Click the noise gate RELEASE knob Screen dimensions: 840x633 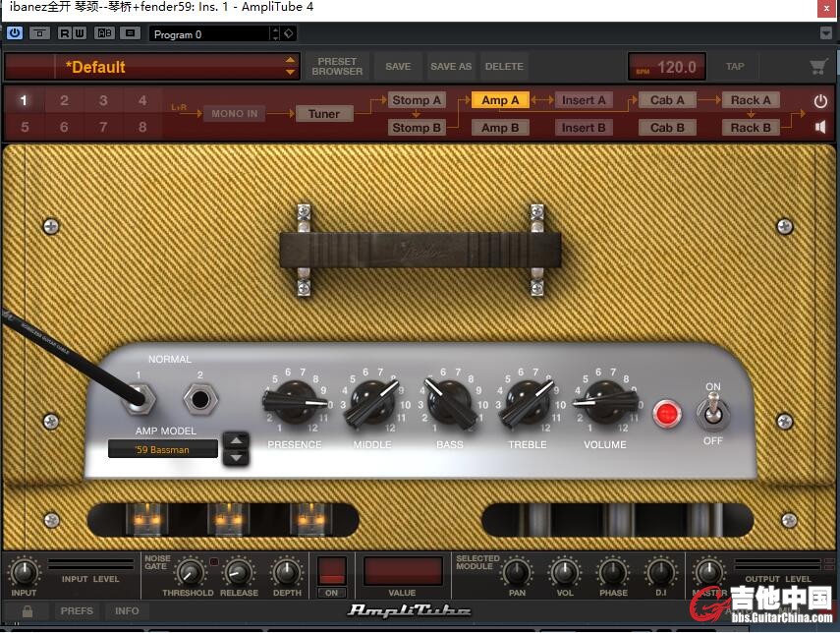[239, 572]
